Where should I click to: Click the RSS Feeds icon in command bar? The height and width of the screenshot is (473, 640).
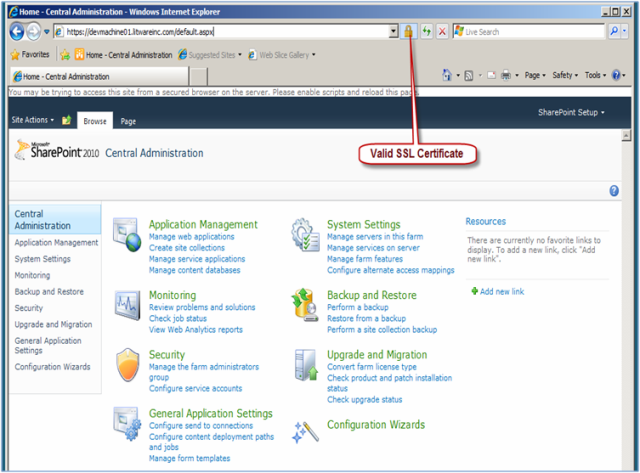[469, 76]
